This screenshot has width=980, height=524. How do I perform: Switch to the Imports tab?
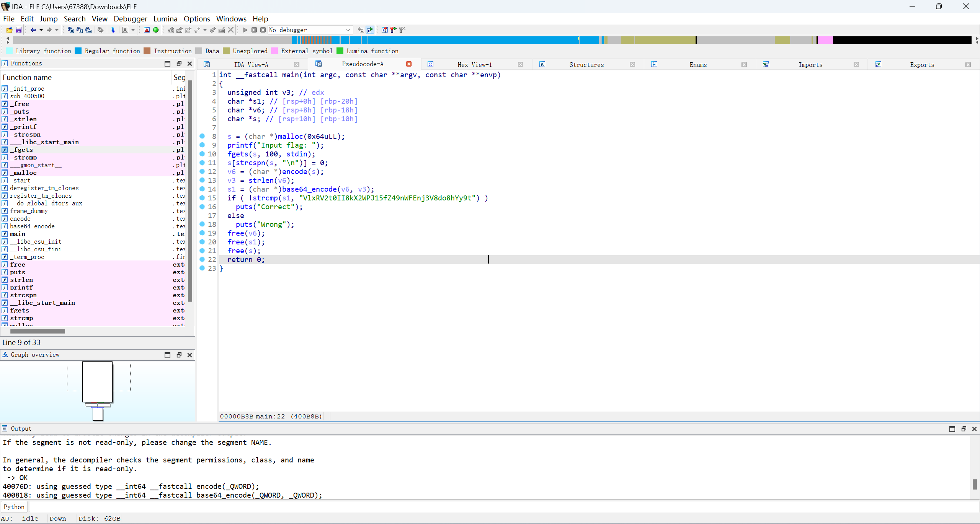pos(810,65)
